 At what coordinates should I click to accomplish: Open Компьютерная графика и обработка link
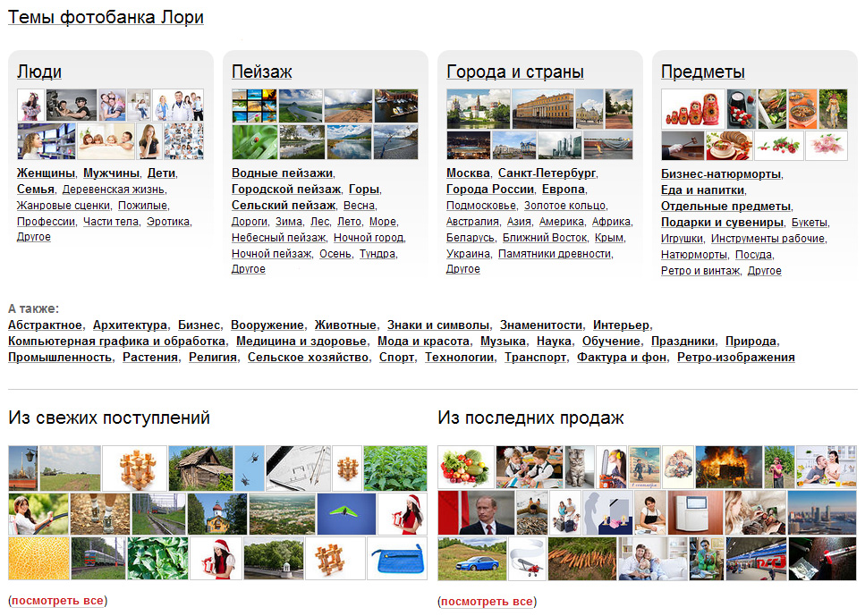pos(116,341)
